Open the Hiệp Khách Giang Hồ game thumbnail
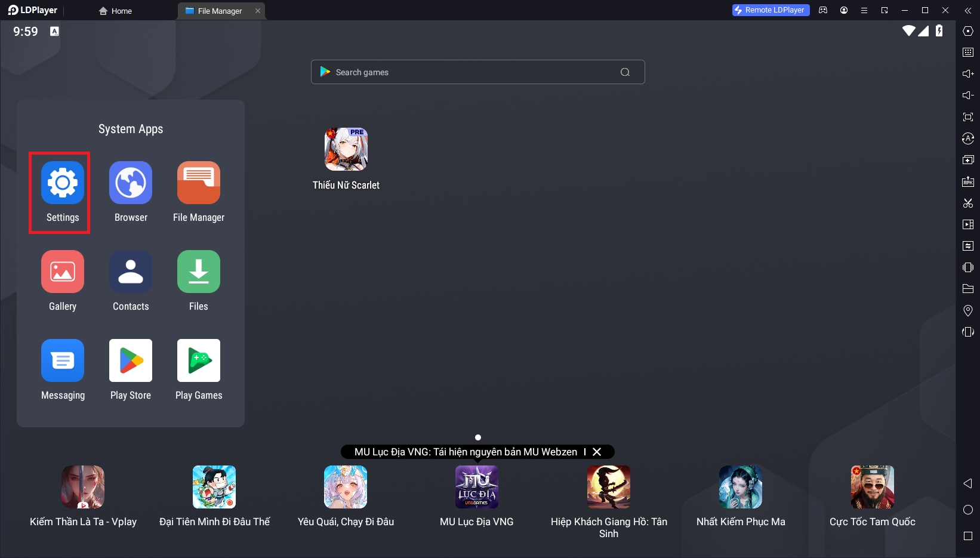Image resolution: width=980 pixels, height=558 pixels. click(609, 487)
